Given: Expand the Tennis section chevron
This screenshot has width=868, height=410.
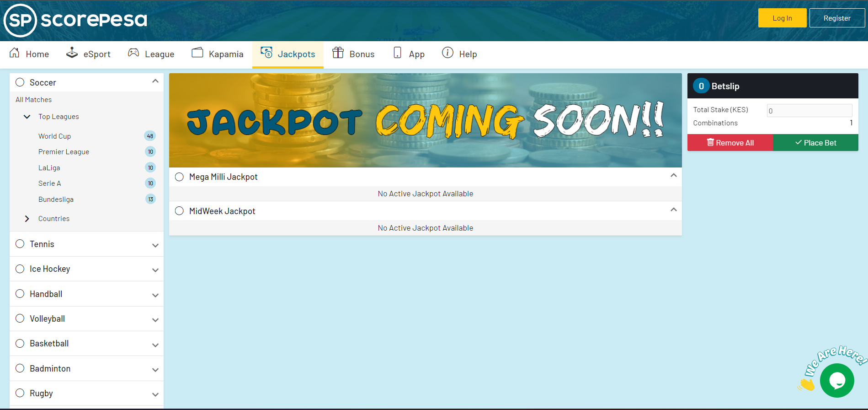Looking at the screenshot, I should coord(155,245).
